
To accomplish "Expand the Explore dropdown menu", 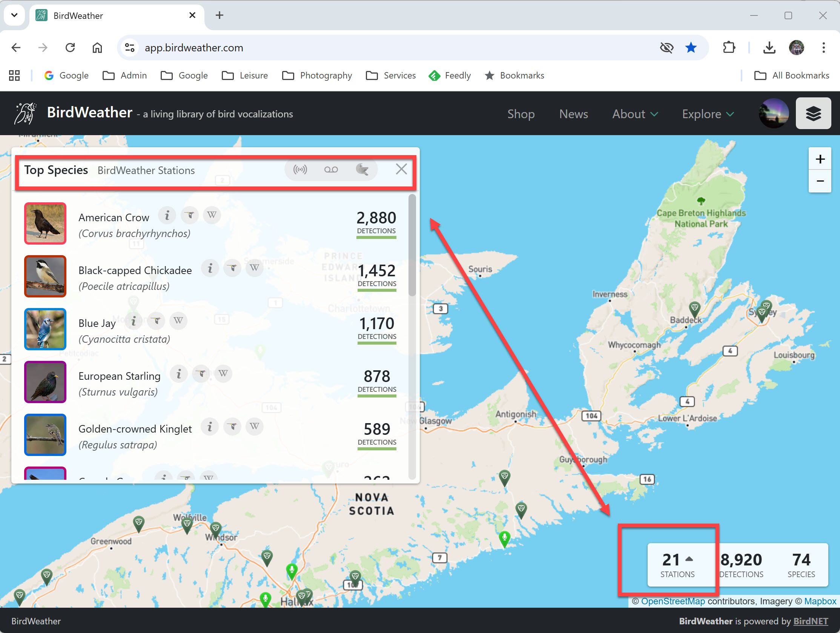I will (x=708, y=114).
